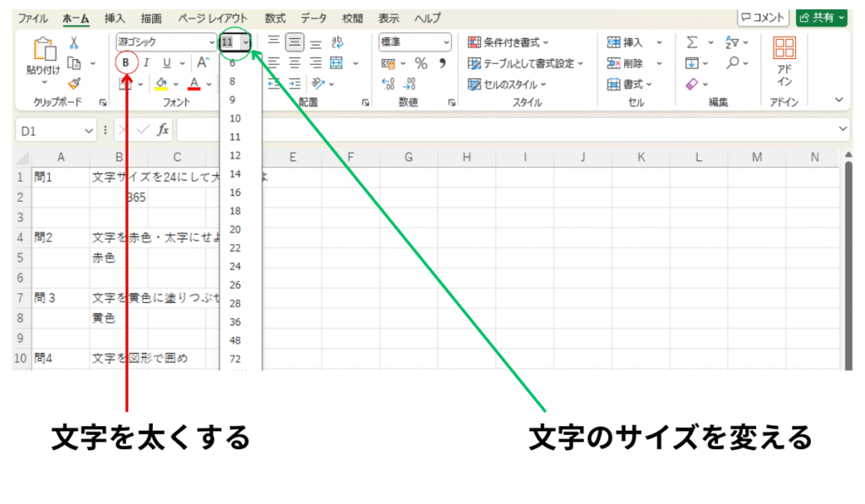This screenshot has height=504, width=865.
Task: Click the Find and Select magnifier icon
Action: pyautogui.click(x=733, y=63)
